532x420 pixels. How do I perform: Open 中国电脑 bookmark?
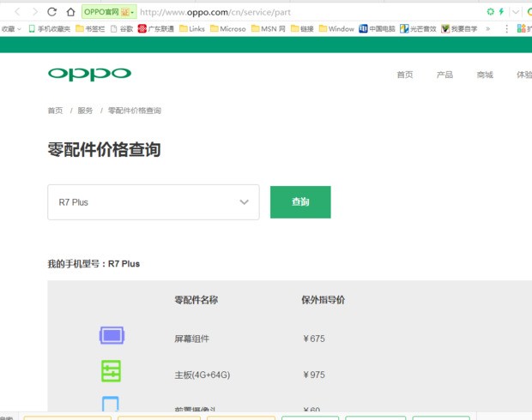click(x=378, y=29)
